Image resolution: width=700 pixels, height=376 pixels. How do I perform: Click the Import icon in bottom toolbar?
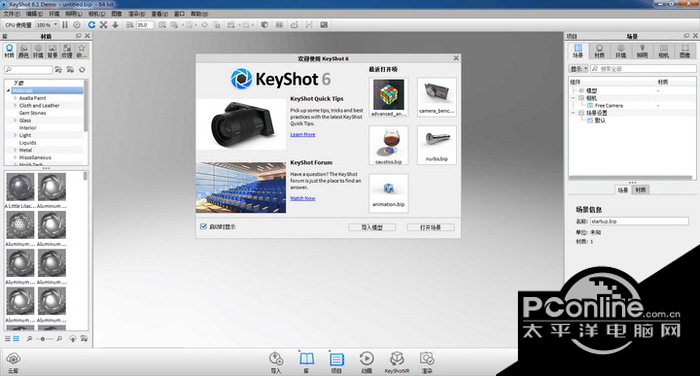[276, 359]
